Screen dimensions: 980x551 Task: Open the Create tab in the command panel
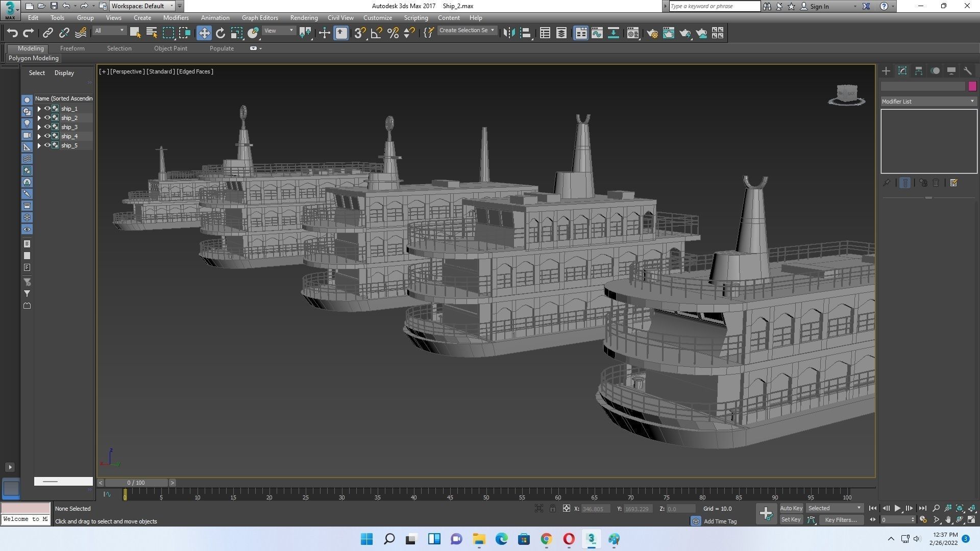tap(886, 71)
